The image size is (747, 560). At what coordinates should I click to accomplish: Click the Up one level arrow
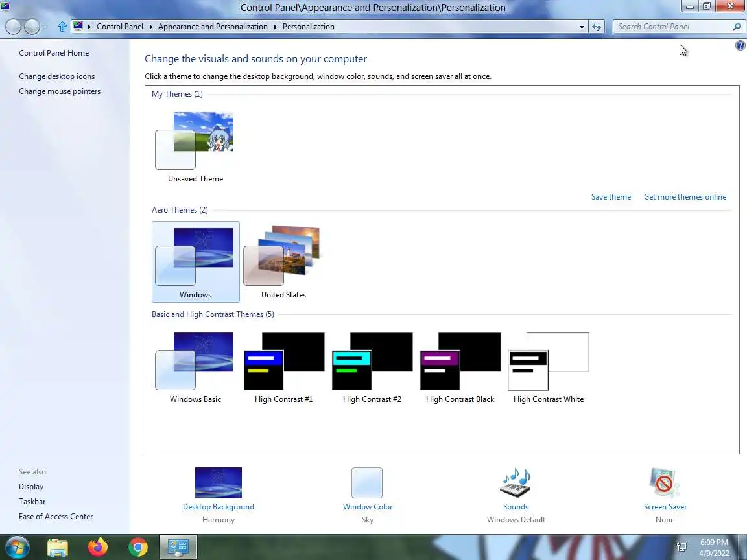[62, 27]
